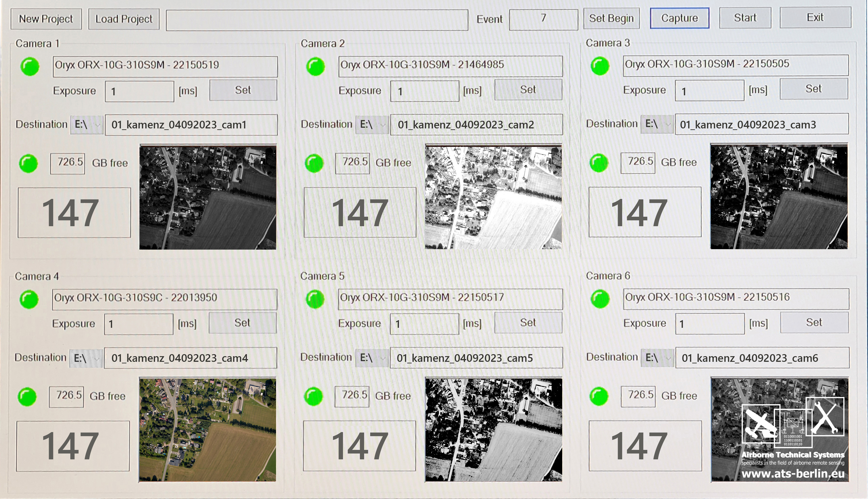Set exposure for Camera 1
The height and width of the screenshot is (499, 868).
pos(243,90)
